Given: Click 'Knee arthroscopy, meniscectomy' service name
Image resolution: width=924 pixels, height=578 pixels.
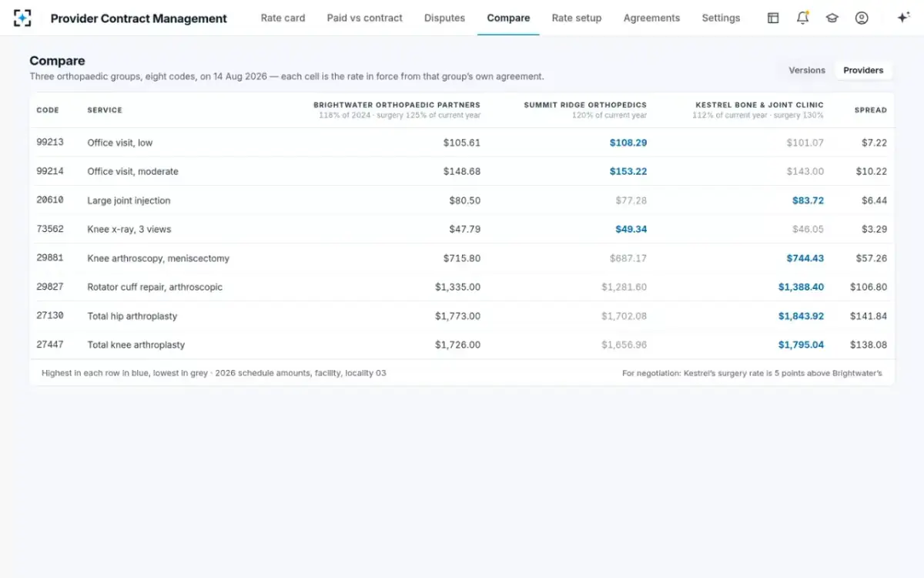Looking at the screenshot, I should (158, 258).
